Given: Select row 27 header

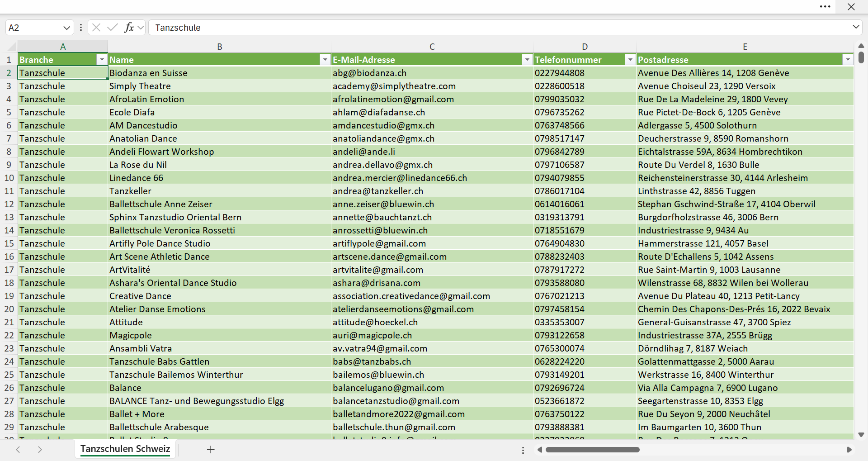Looking at the screenshot, I should [x=9, y=401].
